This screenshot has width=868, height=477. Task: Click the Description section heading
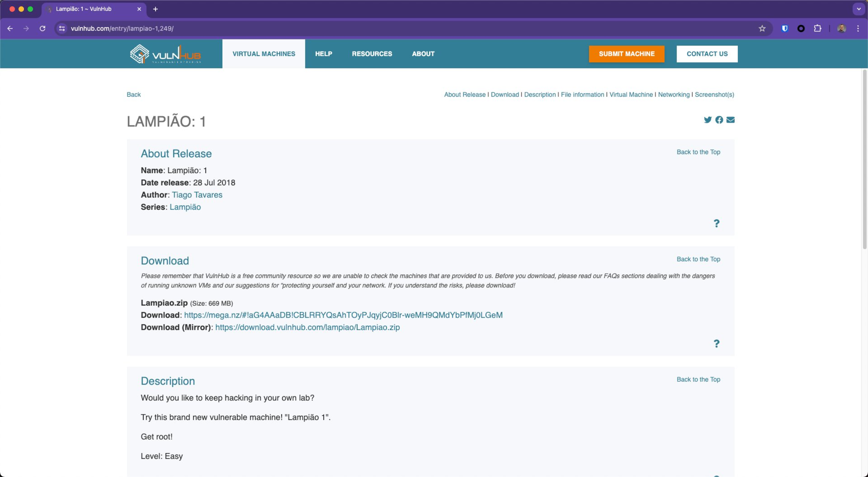point(168,381)
